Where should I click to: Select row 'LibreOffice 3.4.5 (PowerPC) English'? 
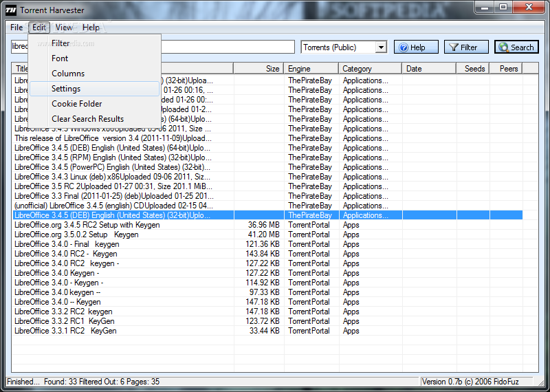(x=267, y=167)
